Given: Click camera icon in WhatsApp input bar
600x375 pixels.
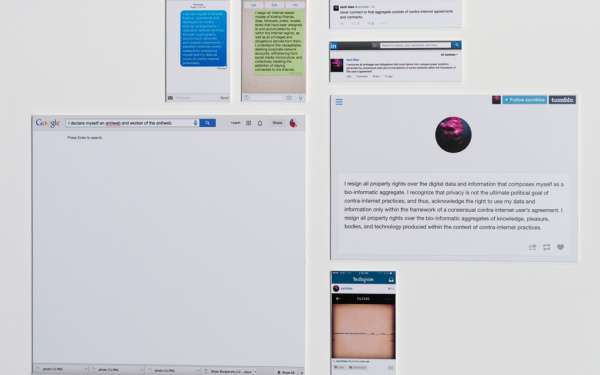Looking at the screenshot, I should [x=289, y=98].
